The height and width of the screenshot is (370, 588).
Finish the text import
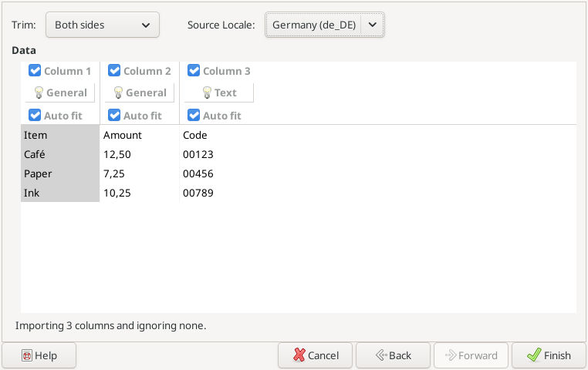pos(549,355)
